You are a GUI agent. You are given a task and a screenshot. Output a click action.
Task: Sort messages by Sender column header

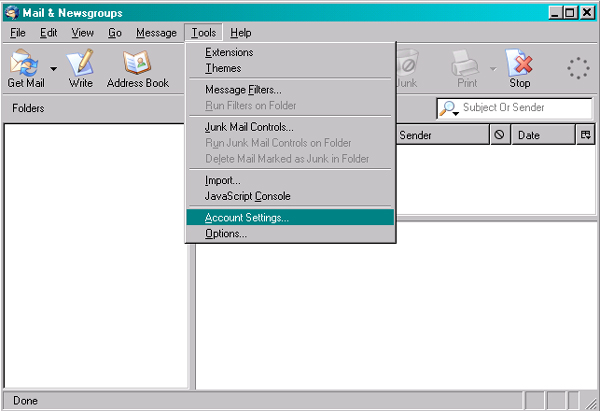440,135
